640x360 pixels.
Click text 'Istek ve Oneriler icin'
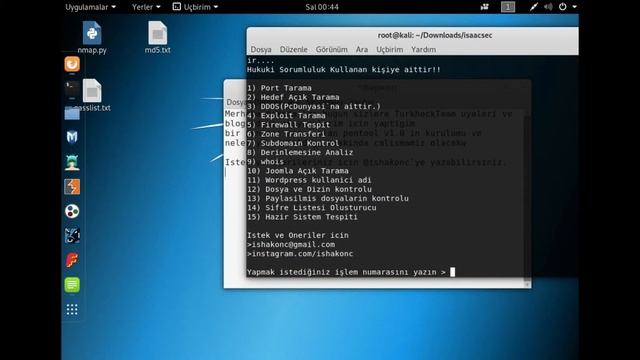[298, 235]
